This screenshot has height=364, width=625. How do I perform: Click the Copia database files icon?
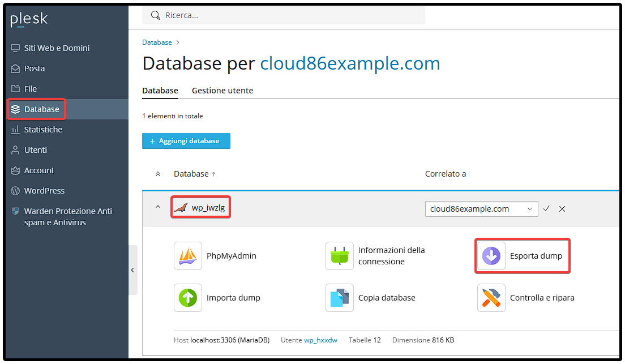[x=340, y=298]
